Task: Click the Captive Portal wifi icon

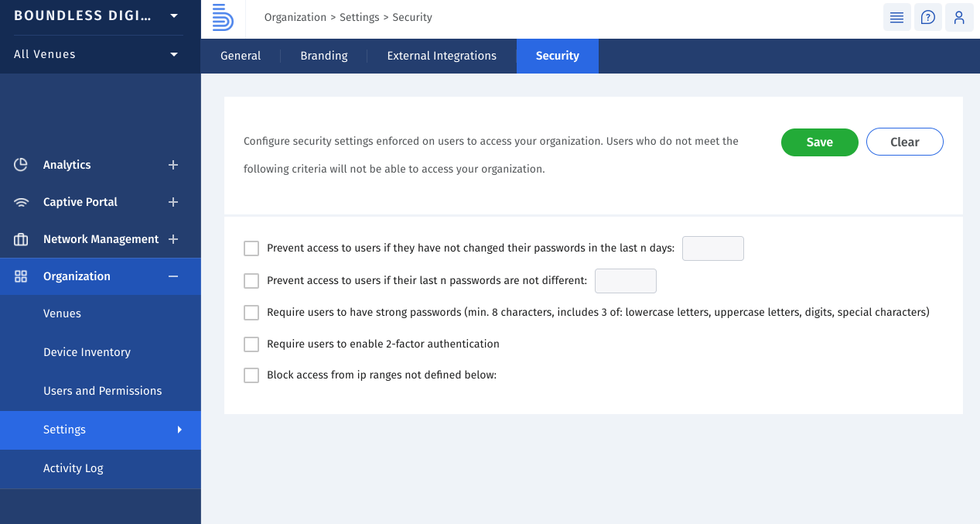Action: point(21,202)
